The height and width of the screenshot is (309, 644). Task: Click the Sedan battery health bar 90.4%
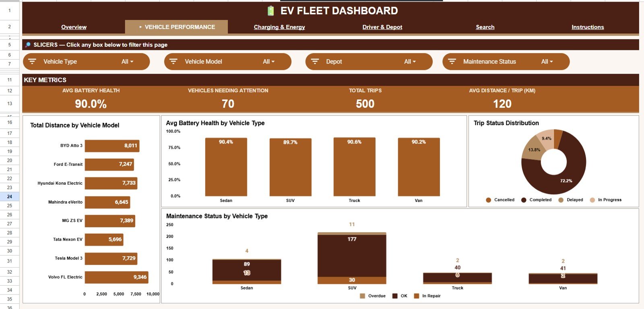coord(226,167)
